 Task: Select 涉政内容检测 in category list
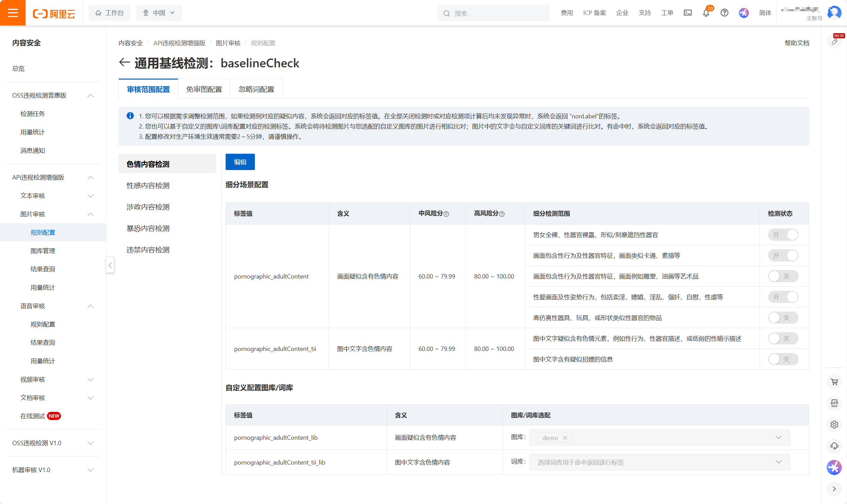point(148,207)
